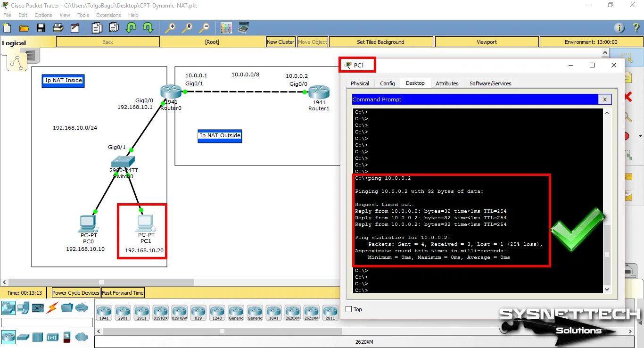This screenshot has width=644, height=348.
Task: Pick the 1240 router model
Action: point(217,313)
